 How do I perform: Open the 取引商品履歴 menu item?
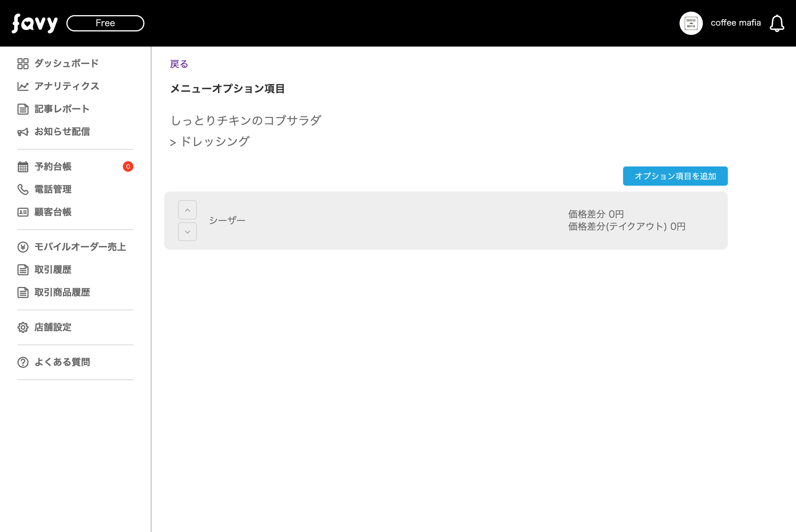click(x=62, y=292)
